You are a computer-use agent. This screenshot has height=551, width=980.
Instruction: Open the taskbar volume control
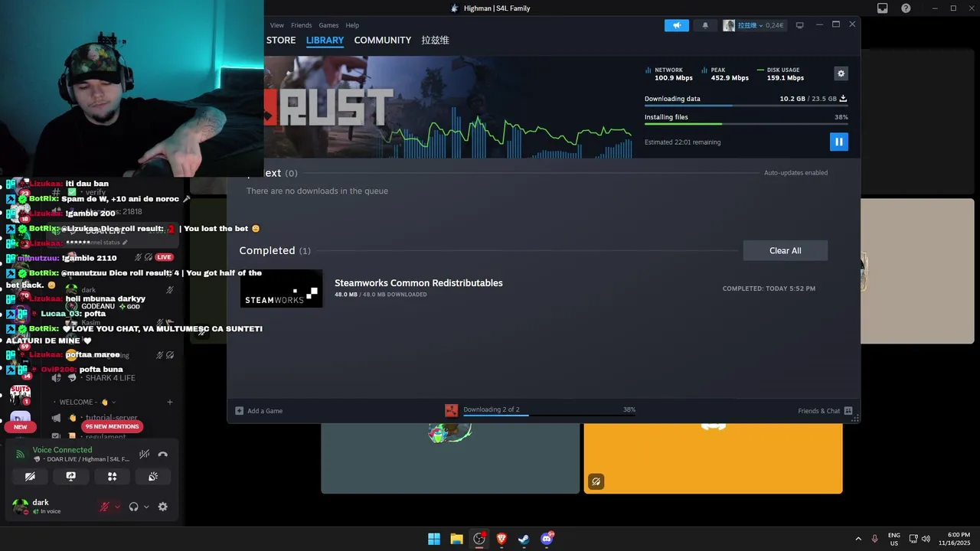(x=926, y=539)
